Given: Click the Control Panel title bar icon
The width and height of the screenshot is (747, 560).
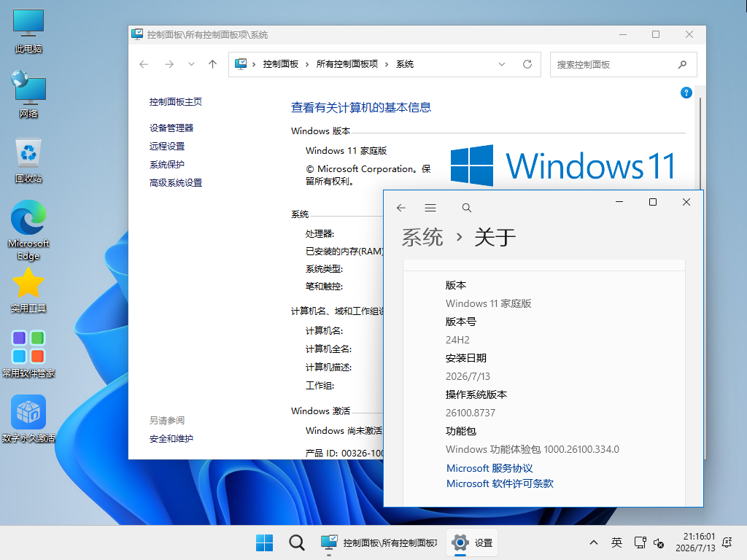Looking at the screenshot, I should pyautogui.click(x=138, y=34).
